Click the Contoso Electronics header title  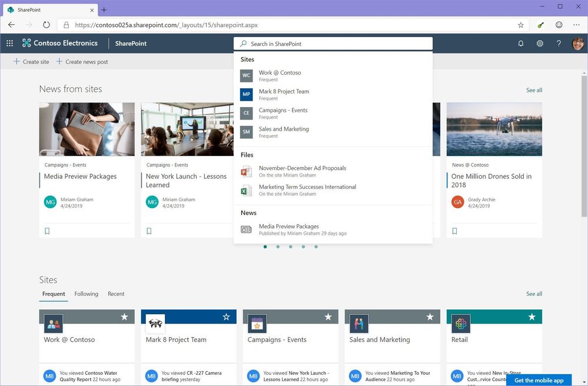click(x=65, y=43)
